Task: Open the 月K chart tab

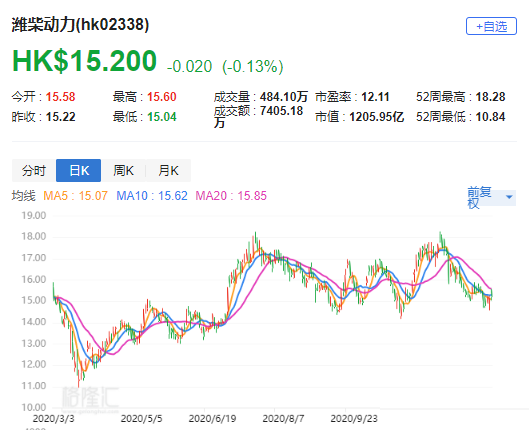Action: [x=168, y=170]
